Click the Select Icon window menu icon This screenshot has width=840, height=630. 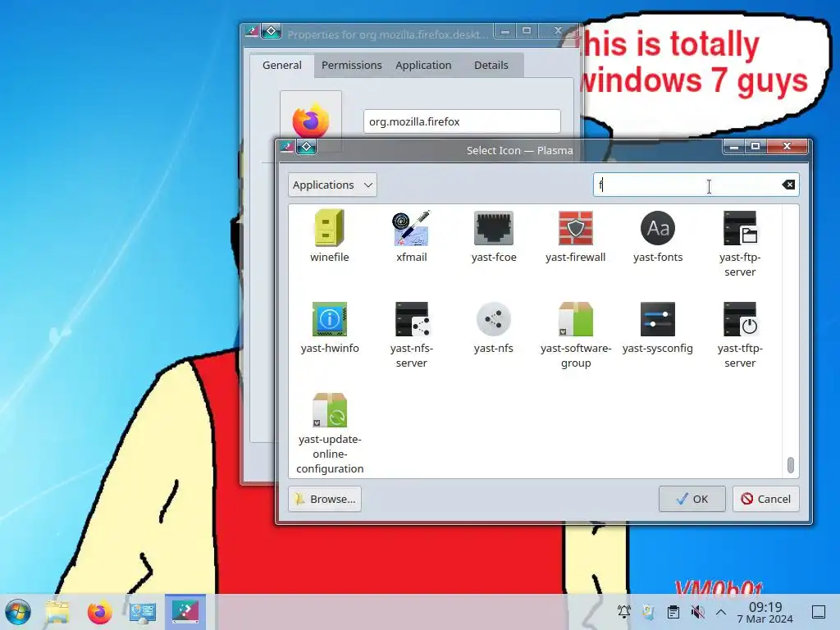click(286, 146)
